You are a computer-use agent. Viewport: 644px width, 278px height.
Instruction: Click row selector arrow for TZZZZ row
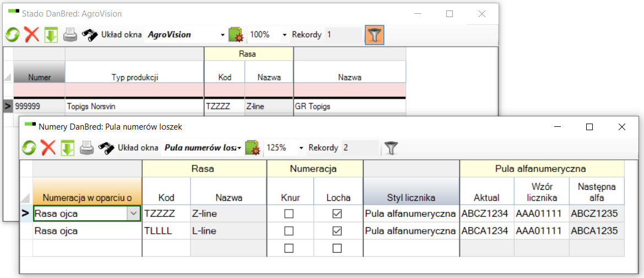(x=26, y=213)
